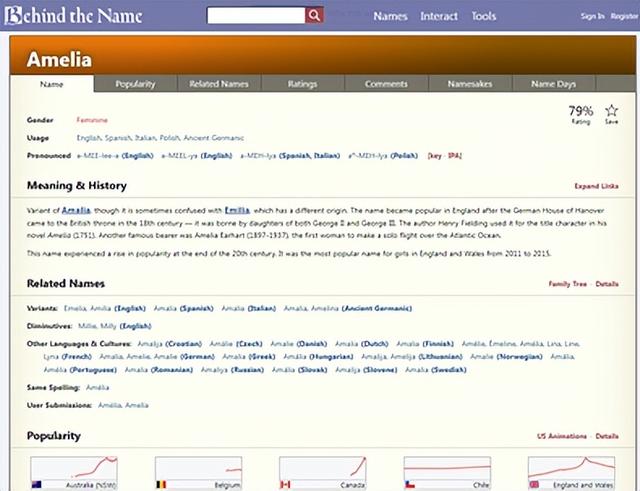Open the Interact menu in header

pyautogui.click(x=439, y=16)
